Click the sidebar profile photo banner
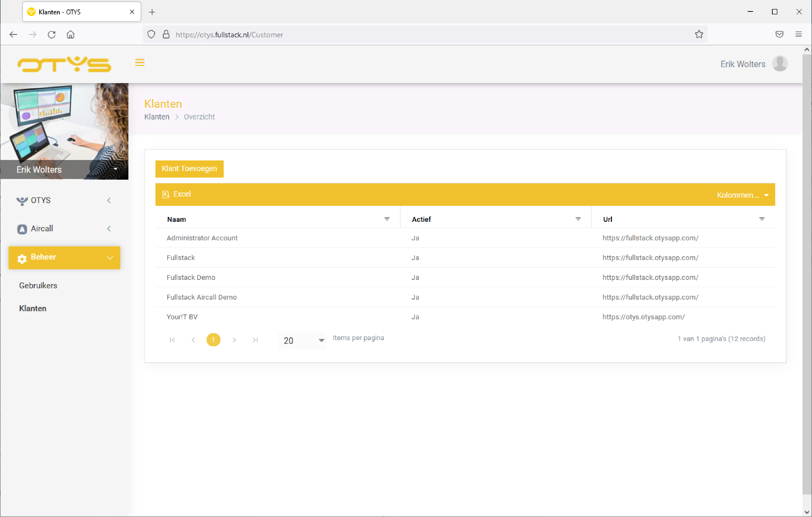The image size is (812, 517). pos(64,131)
